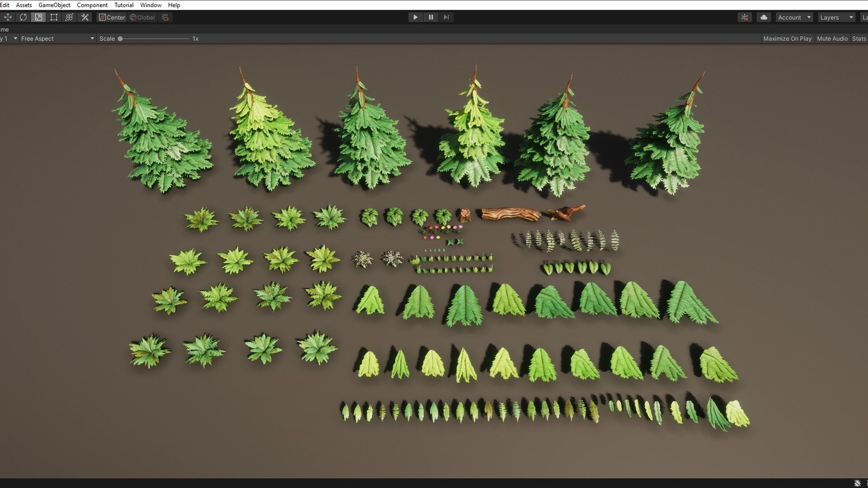Toggle Mute Audio
The image size is (868, 488).
pyautogui.click(x=832, y=38)
